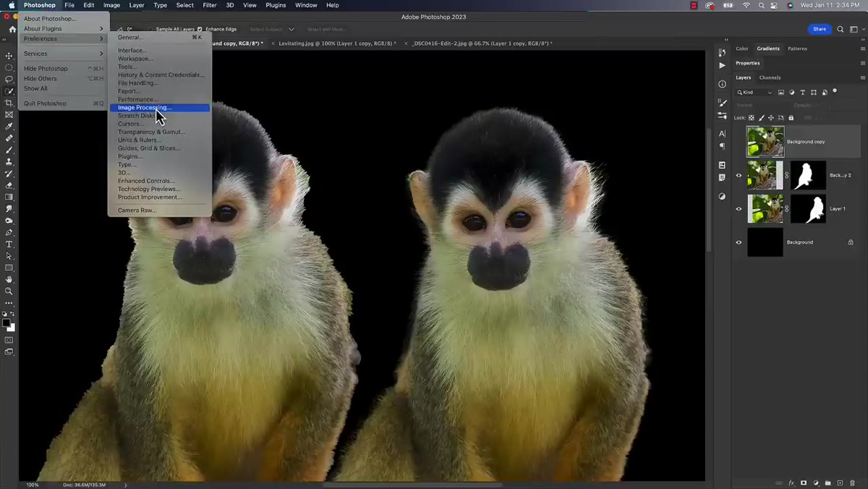This screenshot has width=868, height=489.
Task: Open the Filter menu
Action: pyautogui.click(x=210, y=5)
